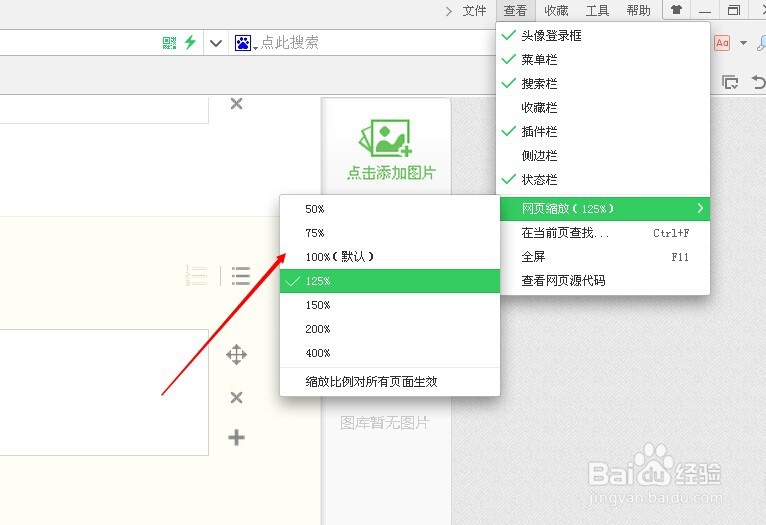Open the Baidu paw search engine selector

(x=245, y=43)
